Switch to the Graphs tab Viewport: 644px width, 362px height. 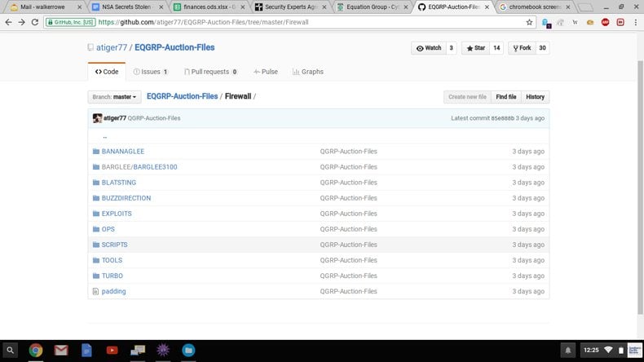click(x=308, y=72)
